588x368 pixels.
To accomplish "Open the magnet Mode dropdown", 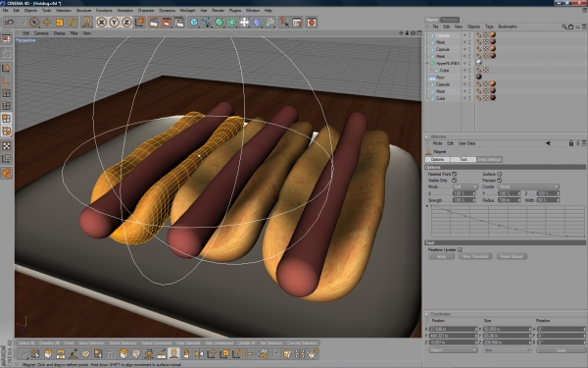I will (x=465, y=187).
